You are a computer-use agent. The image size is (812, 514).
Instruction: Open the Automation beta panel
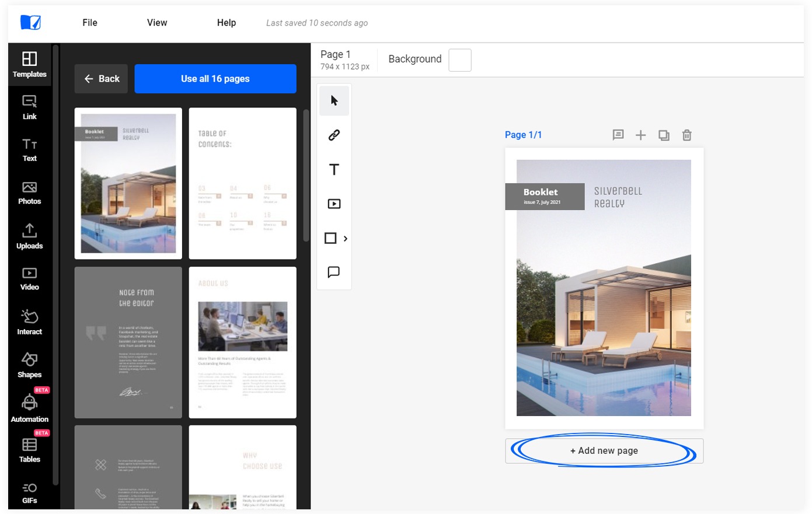(x=30, y=408)
